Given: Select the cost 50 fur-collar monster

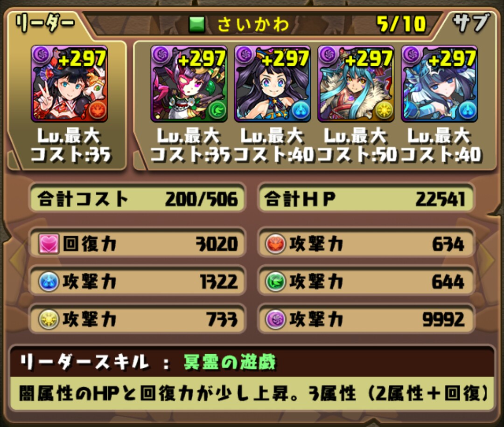Looking at the screenshot, I should 356,83.
